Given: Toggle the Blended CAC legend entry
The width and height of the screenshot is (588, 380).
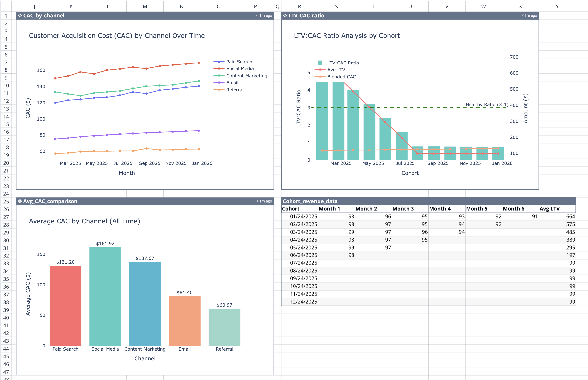Looking at the screenshot, I should click(341, 77).
